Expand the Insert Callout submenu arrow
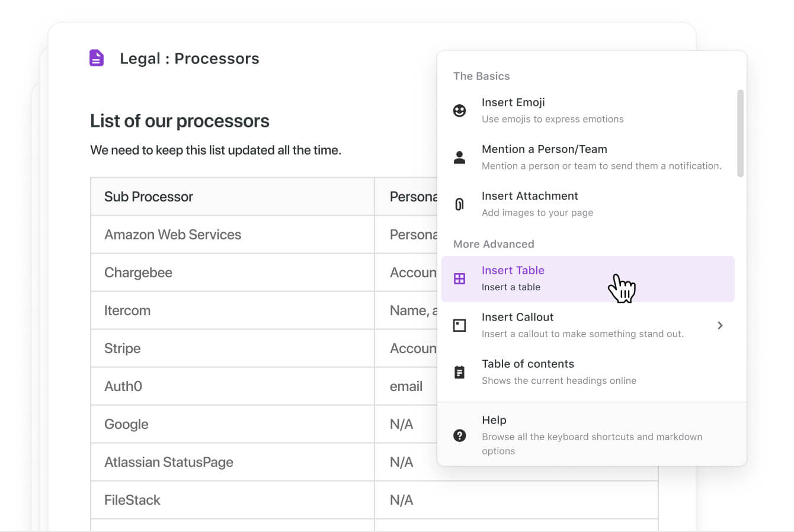 point(720,325)
